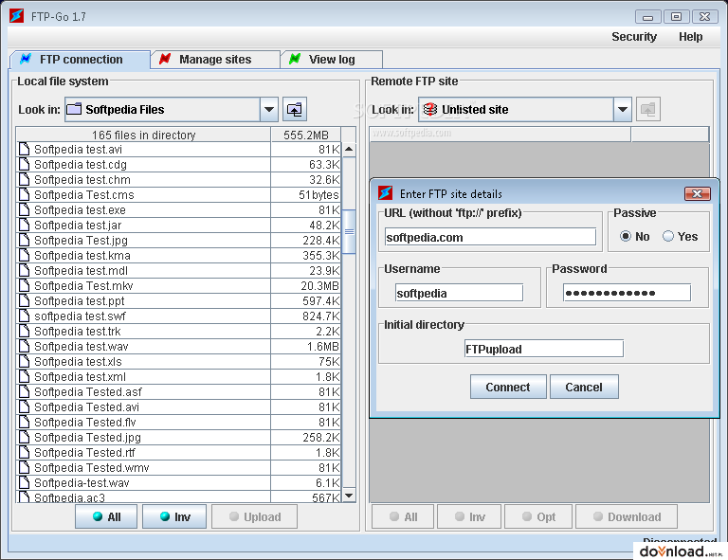Click file icon beside Softpedia test.xls

24,361
